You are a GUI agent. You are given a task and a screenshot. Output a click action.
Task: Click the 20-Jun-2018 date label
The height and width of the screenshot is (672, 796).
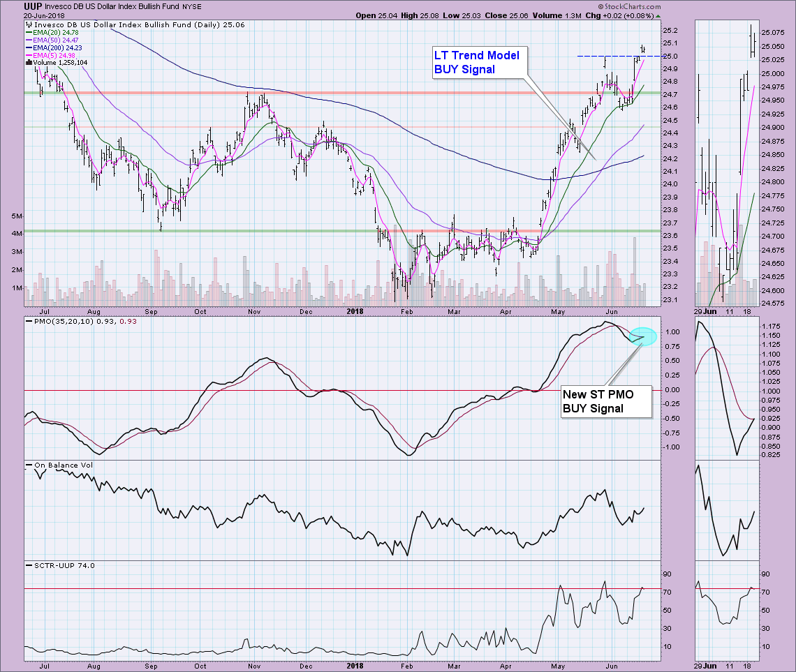pos(44,16)
